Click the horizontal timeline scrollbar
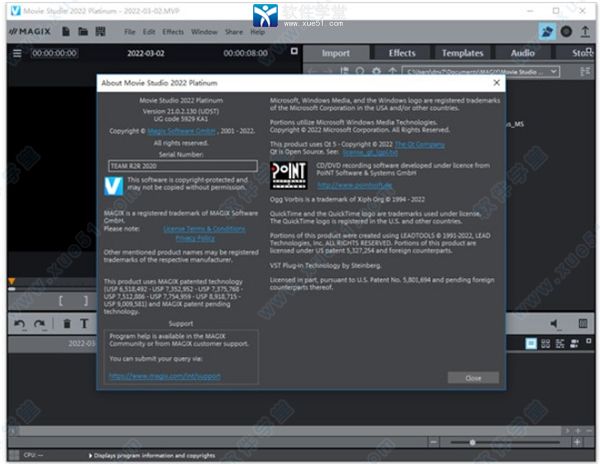 pos(291,431)
